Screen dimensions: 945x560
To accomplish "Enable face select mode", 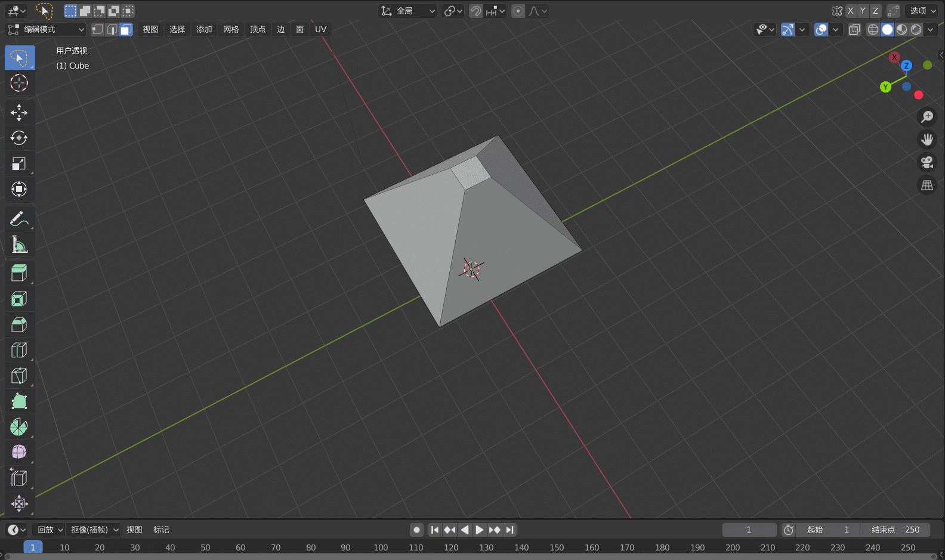I will coord(126,29).
